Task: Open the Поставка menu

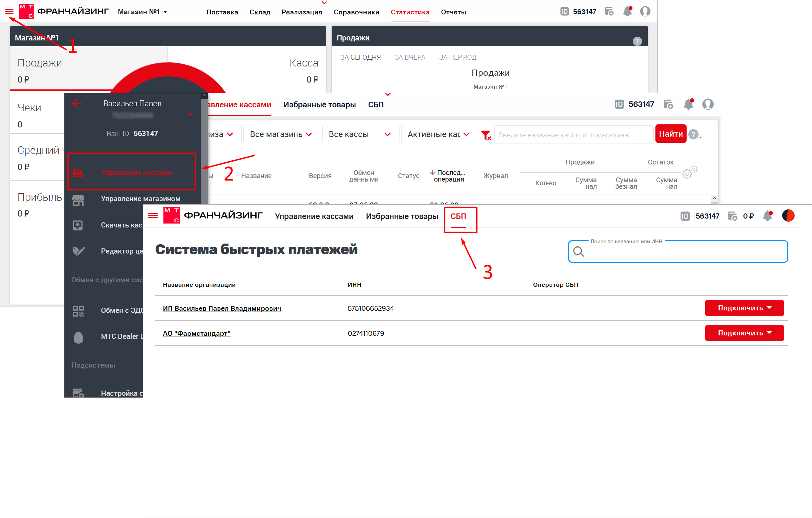Action: pos(222,12)
